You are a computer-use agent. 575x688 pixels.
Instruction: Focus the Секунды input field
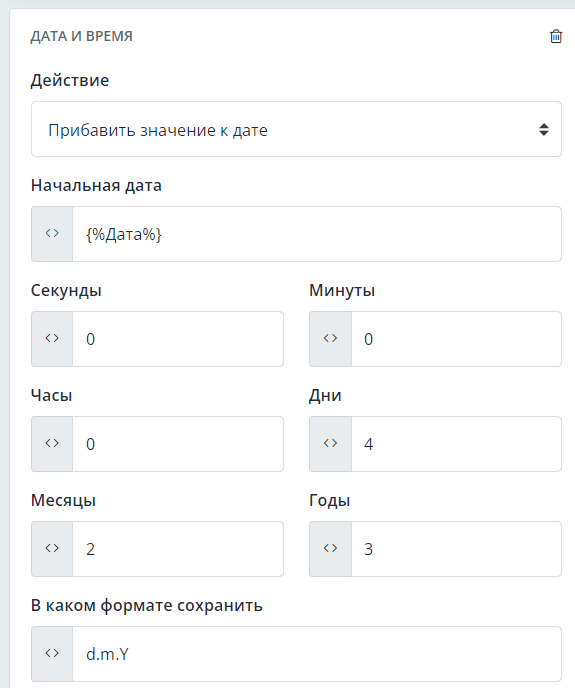click(178, 339)
